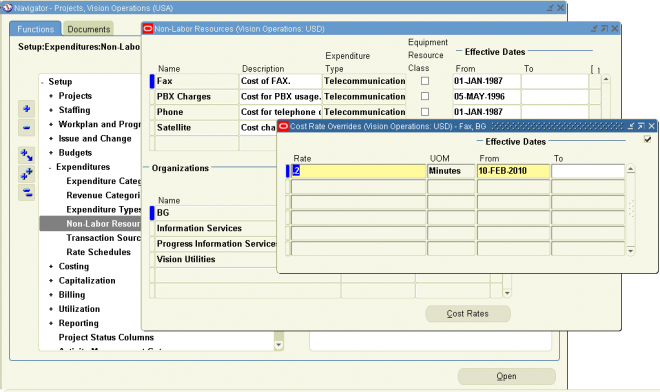Click the Cost Rates button
The height and width of the screenshot is (392, 660).
(x=468, y=314)
